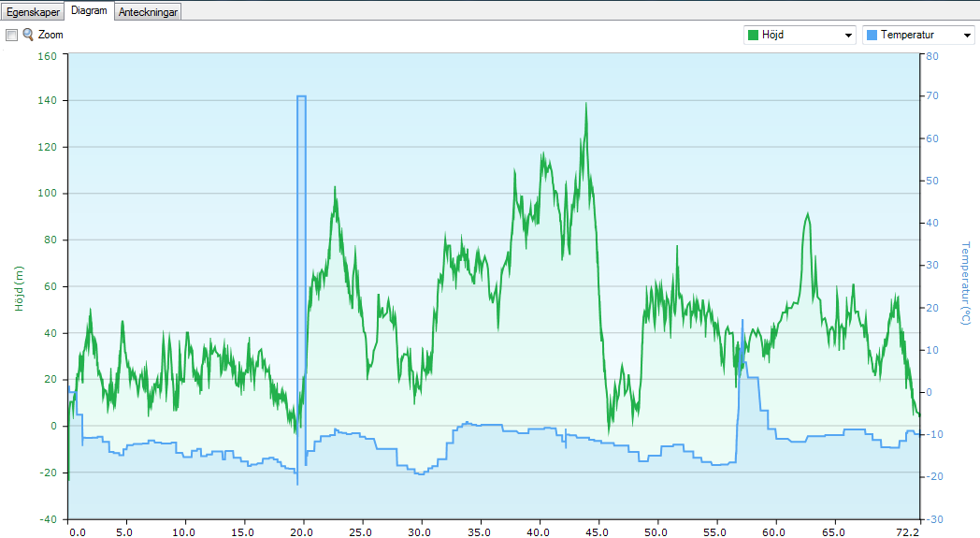980x538 pixels.
Task: Click green color swatch beside Höjd
Action: [x=752, y=36]
